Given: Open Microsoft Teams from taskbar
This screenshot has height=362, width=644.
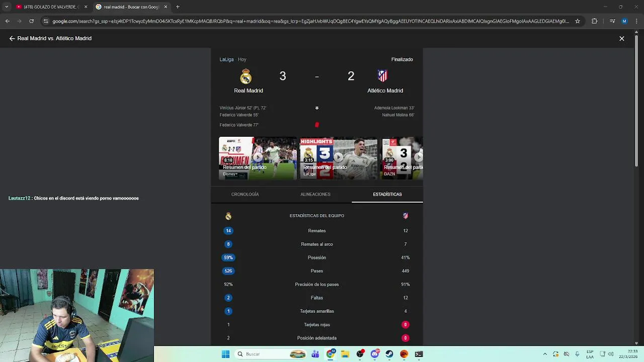Looking at the screenshot, I should click(x=315, y=354).
